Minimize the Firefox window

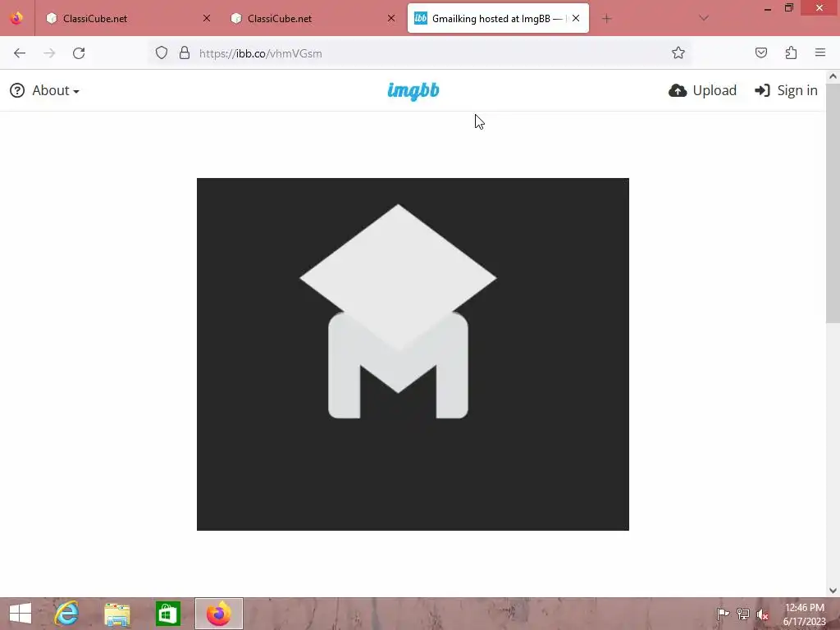coord(768,8)
